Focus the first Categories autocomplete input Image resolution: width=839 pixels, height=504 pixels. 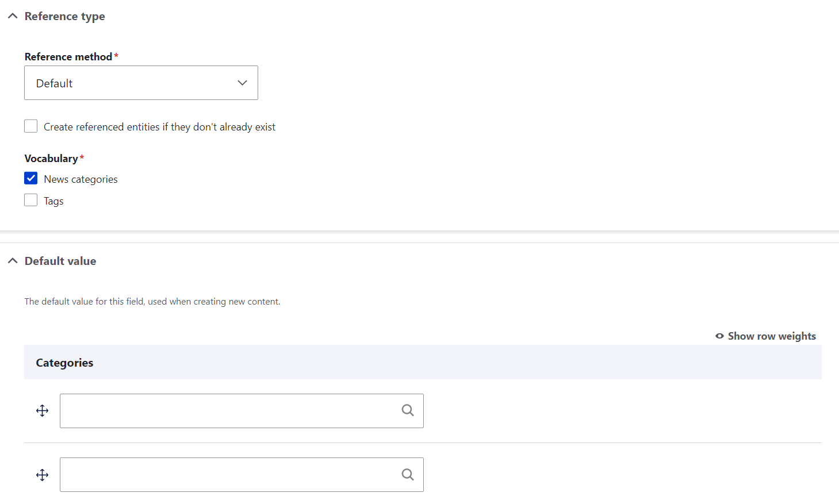[227, 411]
